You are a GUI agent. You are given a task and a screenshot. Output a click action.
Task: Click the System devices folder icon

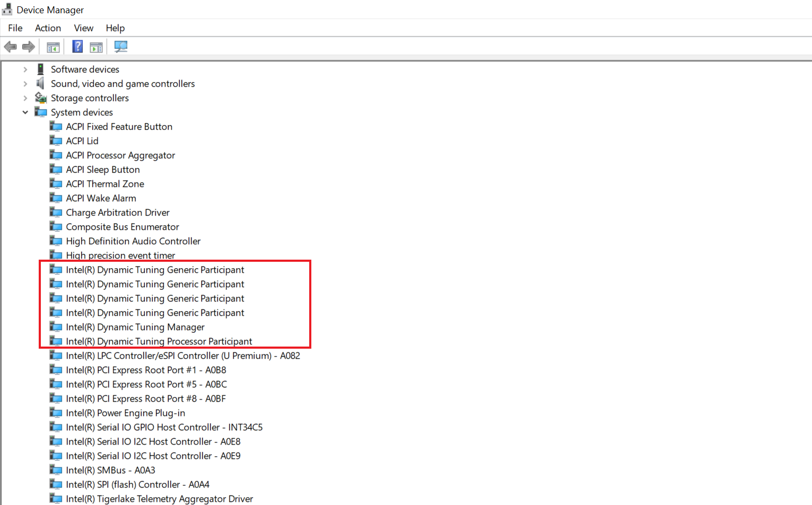[41, 112]
